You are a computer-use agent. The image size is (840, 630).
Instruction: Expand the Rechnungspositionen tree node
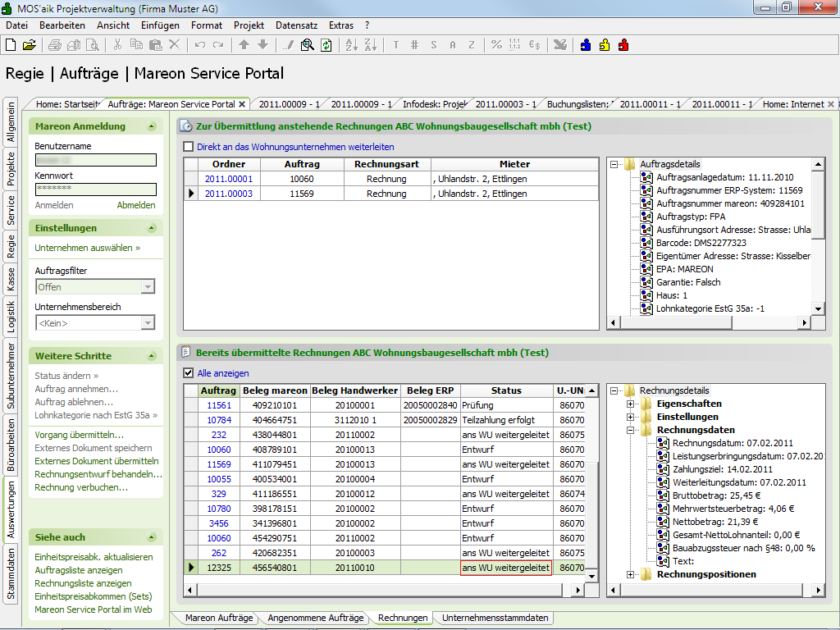click(x=630, y=574)
